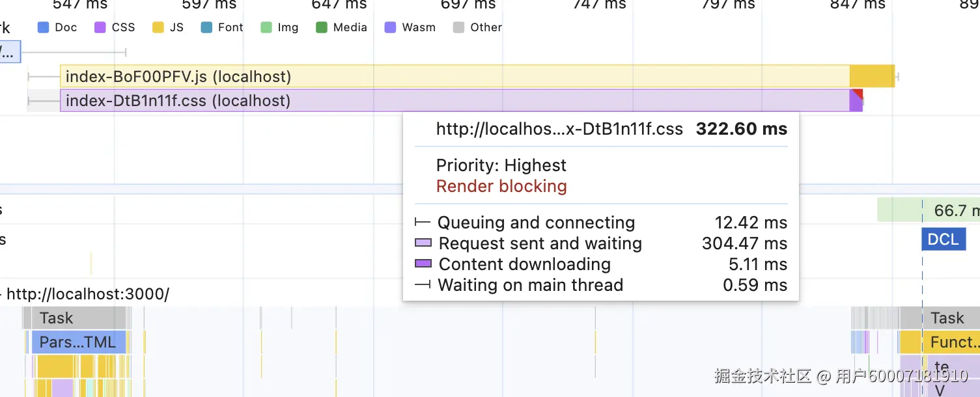Click the gray Task block above Parse HTML
Image resolution: width=980 pixels, height=397 pixels.
[74, 318]
